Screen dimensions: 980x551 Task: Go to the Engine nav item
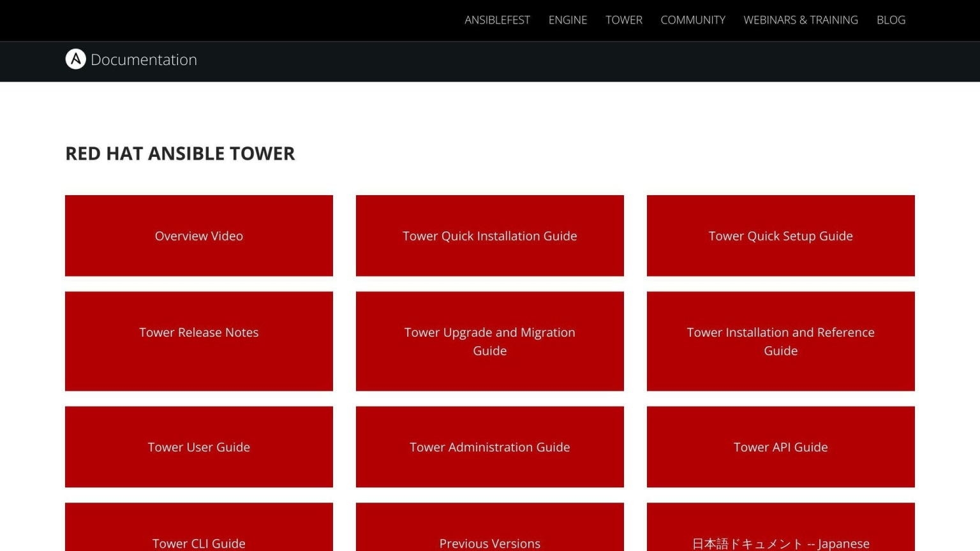point(568,20)
